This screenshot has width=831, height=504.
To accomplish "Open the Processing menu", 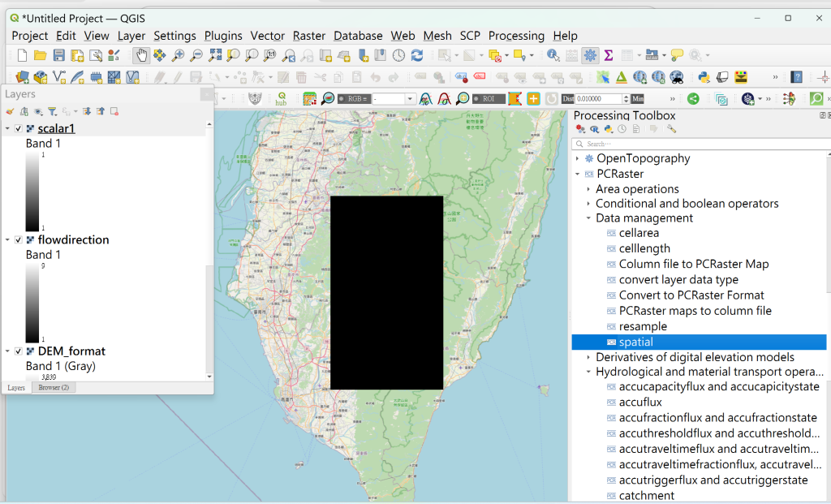I will tap(516, 36).
